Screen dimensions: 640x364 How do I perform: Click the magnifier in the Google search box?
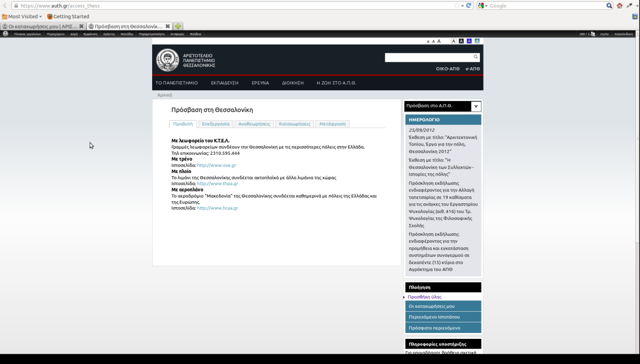pyautogui.click(x=609, y=6)
